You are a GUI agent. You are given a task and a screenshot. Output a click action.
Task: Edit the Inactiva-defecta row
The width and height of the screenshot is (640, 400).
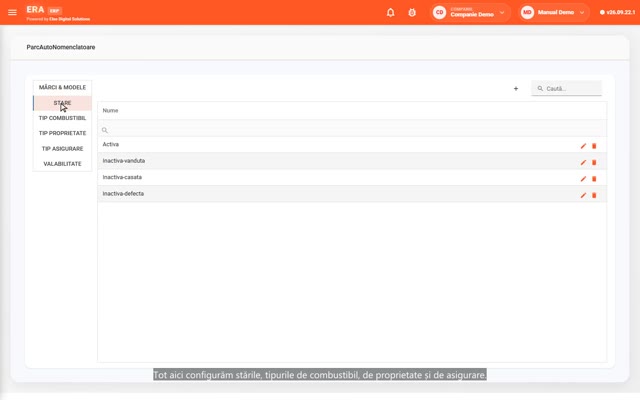[x=583, y=195]
